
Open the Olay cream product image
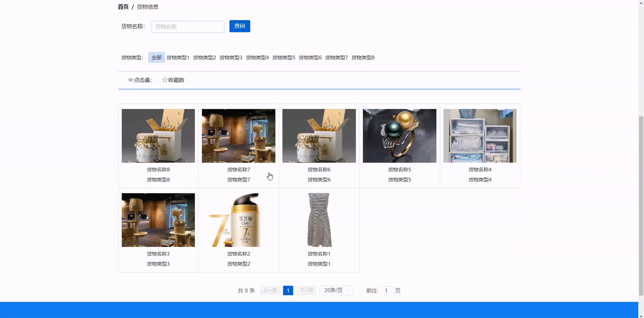pos(238,220)
